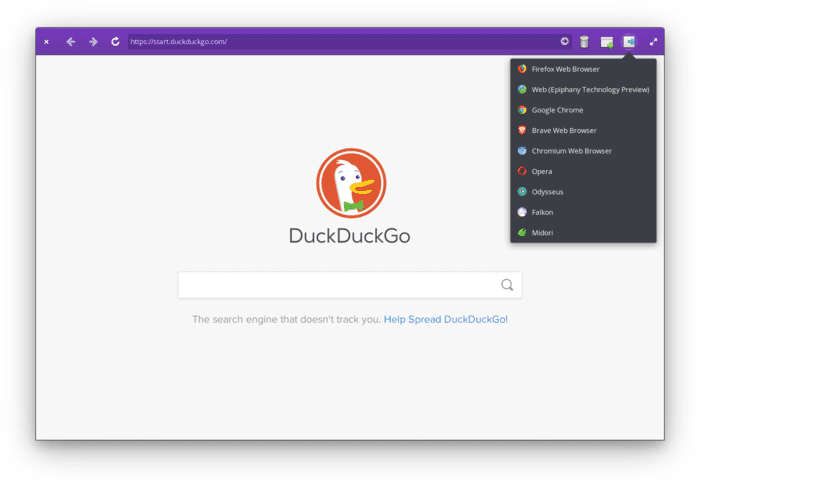Click the DuckDuckGo duck logo
The width and height of the screenshot is (830, 484).
(351, 183)
